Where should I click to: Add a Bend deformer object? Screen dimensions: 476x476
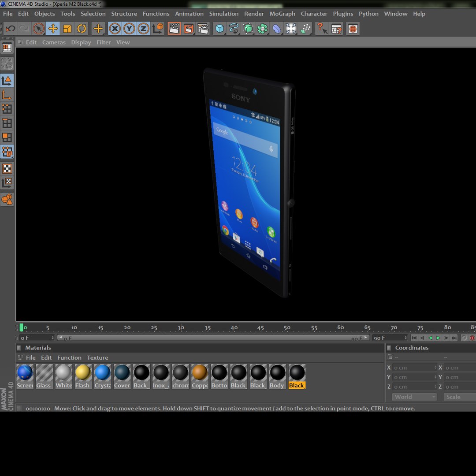pos(276,29)
